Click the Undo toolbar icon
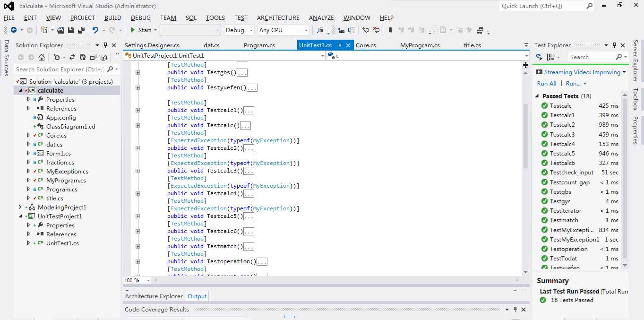Screen dimensions: 644x320 tap(95, 30)
